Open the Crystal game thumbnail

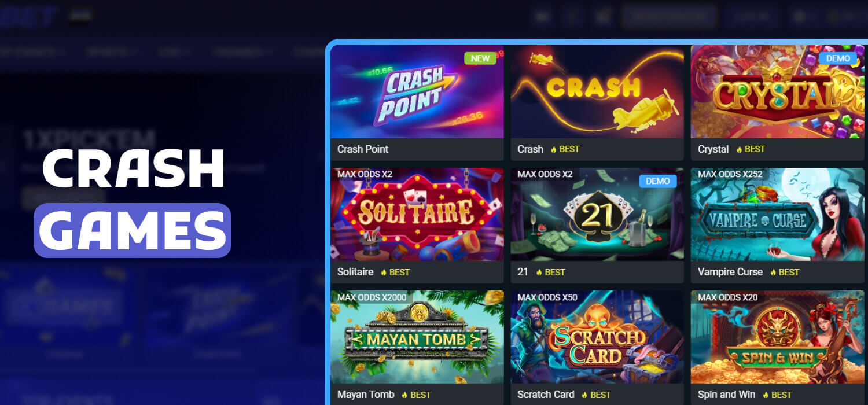tap(778, 91)
